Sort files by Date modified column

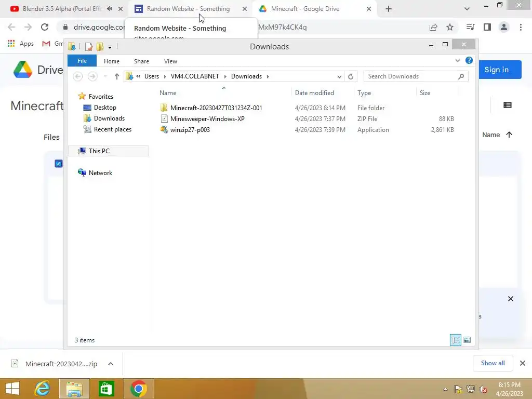coord(314,92)
